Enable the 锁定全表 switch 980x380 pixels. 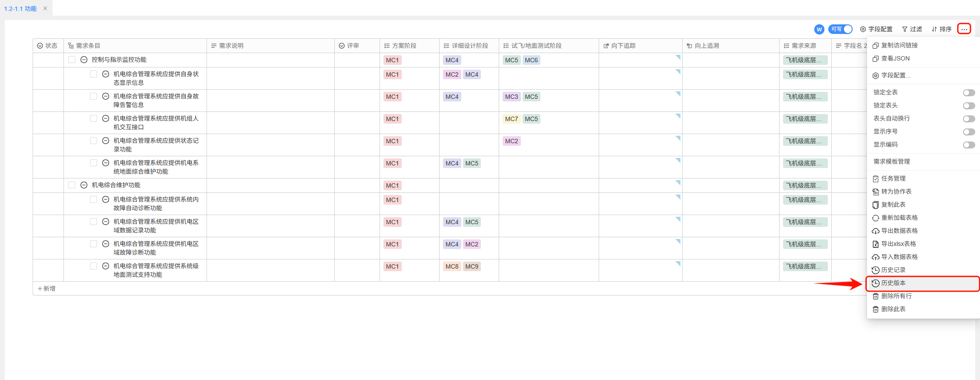[x=969, y=92]
